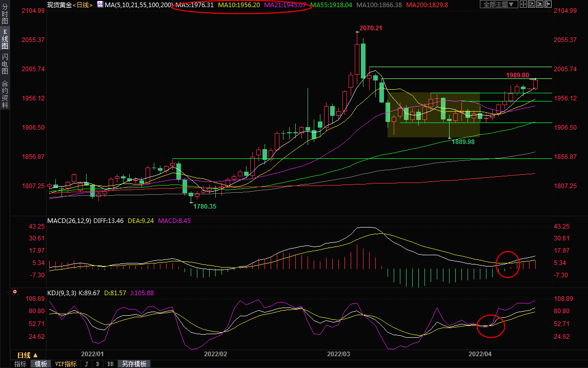Image resolution: width=588 pixels, height=368 pixels.
Task: Click the MA indicator chart icon
Action: tap(99, 5)
